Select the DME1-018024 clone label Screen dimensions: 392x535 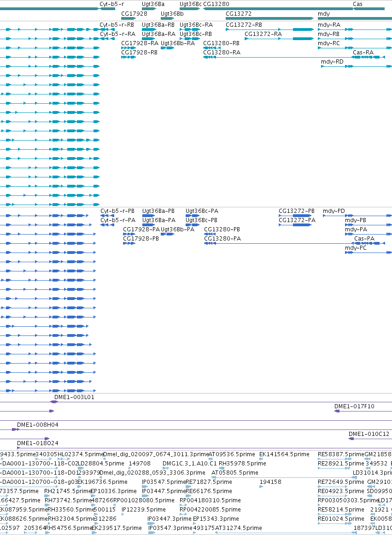point(38,444)
